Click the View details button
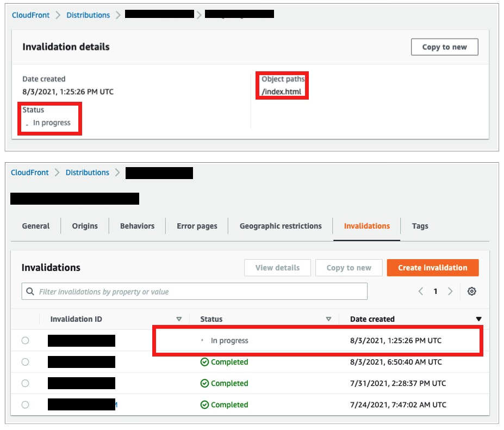The height and width of the screenshot is (430, 504). coord(277,268)
